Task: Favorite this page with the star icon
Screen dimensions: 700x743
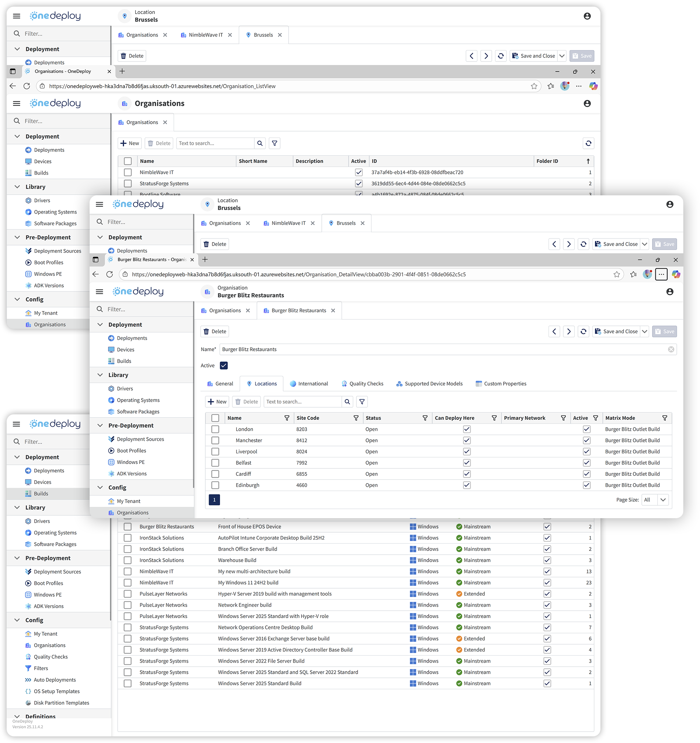Action: [x=616, y=274]
